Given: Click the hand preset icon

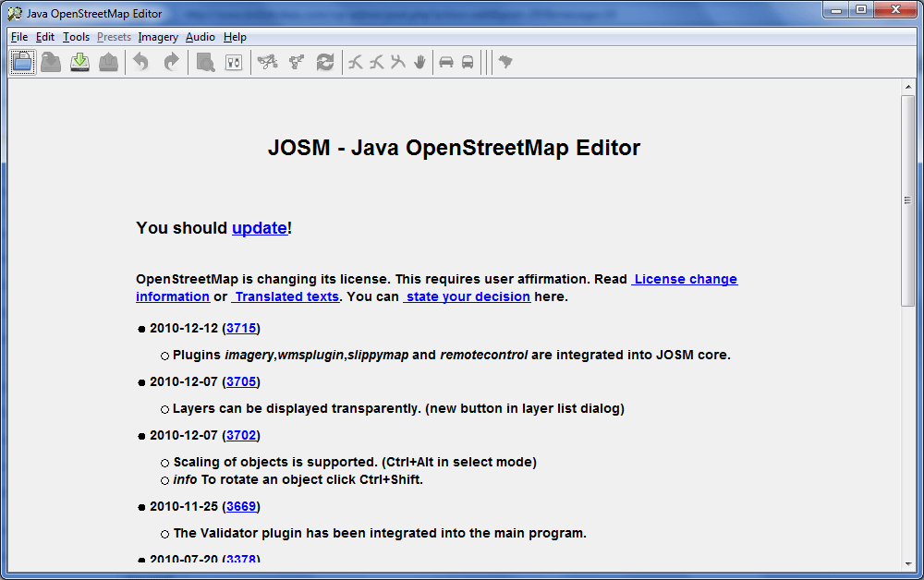Looking at the screenshot, I should click(419, 62).
